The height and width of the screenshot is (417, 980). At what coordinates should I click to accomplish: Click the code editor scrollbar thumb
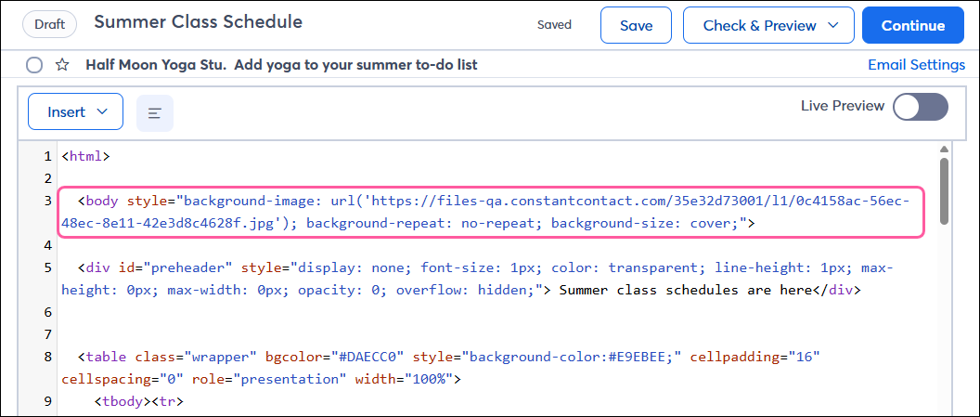944,190
